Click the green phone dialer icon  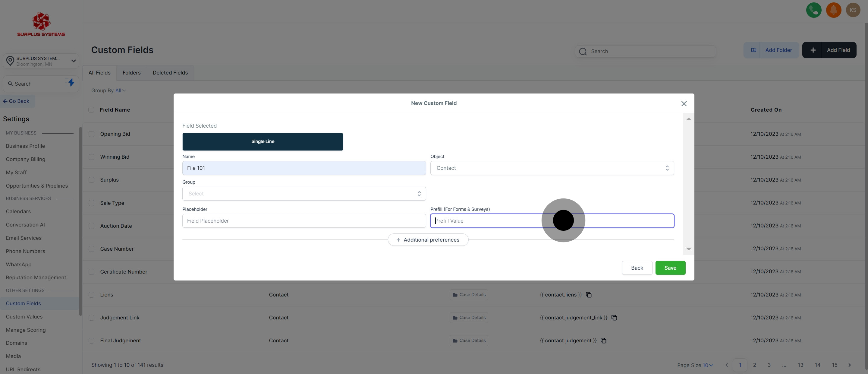click(813, 10)
